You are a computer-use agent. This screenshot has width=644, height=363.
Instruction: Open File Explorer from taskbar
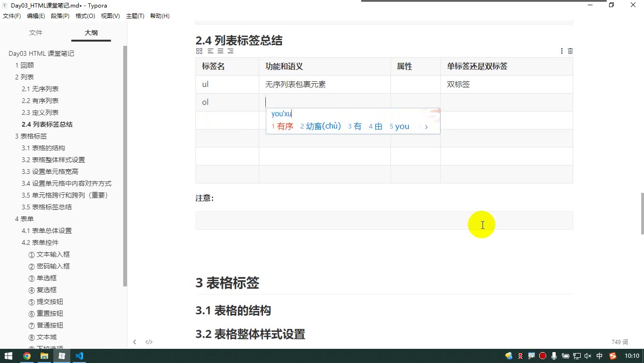[x=44, y=356]
